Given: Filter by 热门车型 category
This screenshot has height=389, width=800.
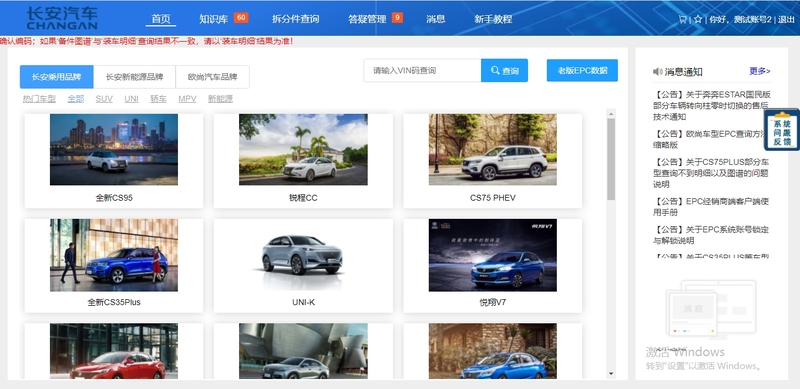Looking at the screenshot, I should (x=39, y=99).
